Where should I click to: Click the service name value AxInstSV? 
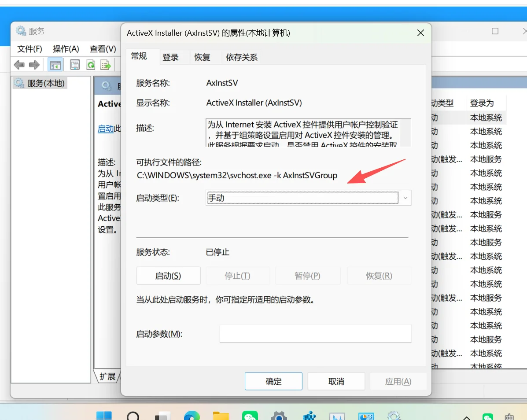pos(222,83)
